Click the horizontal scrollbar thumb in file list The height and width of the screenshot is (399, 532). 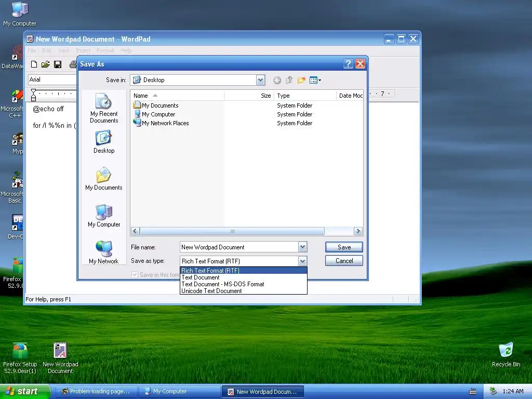click(232, 231)
